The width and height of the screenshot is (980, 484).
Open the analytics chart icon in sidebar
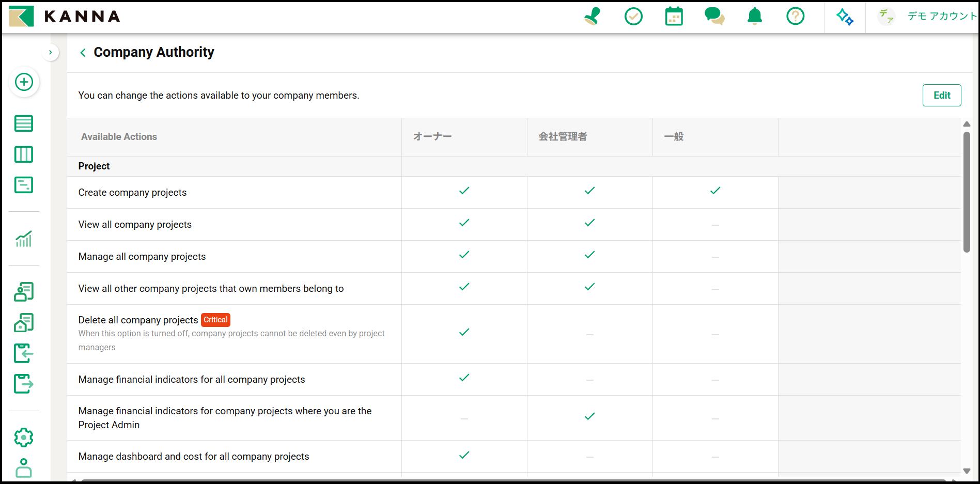24,239
